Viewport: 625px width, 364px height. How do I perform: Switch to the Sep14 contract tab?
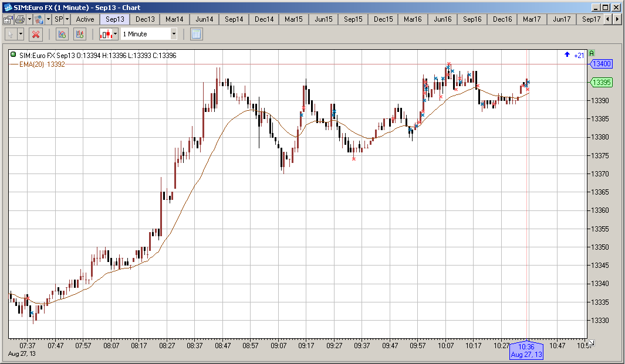234,19
